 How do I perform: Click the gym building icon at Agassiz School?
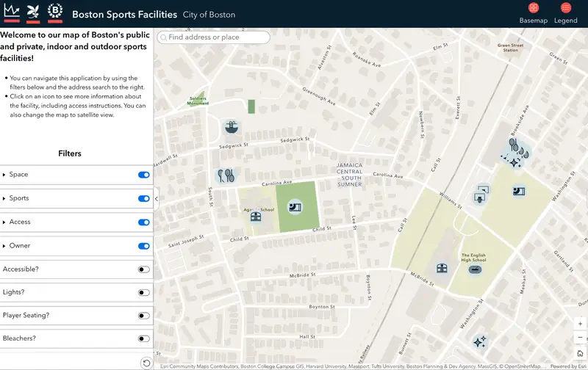[x=256, y=216]
